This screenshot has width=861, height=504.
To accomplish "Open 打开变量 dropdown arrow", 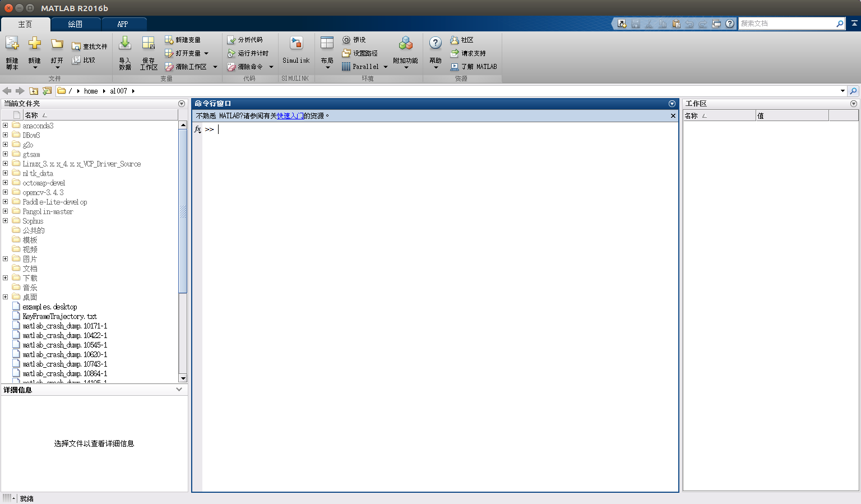I will 206,53.
